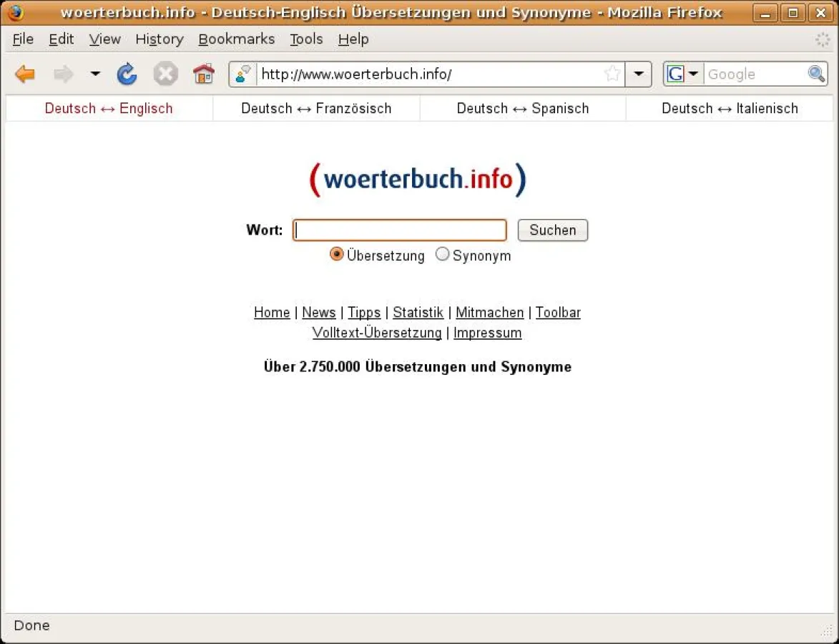Click the grayed Forward arrow button
The width and height of the screenshot is (839, 644).
(63, 74)
